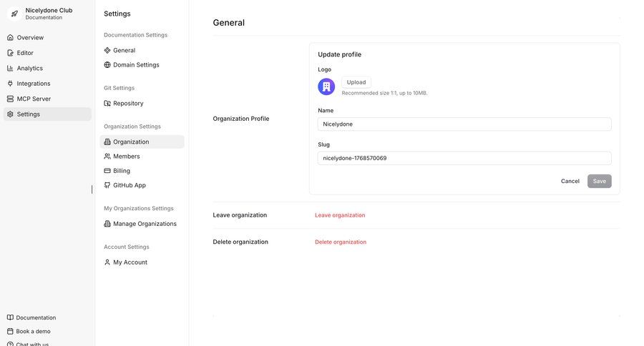Click the globe icon for Domain Settings
644x346 pixels.
click(107, 65)
